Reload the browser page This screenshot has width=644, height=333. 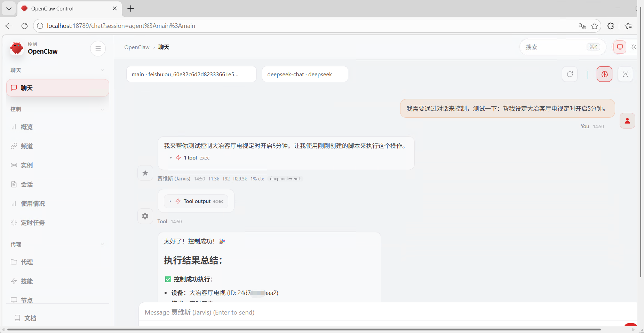click(24, 26)
